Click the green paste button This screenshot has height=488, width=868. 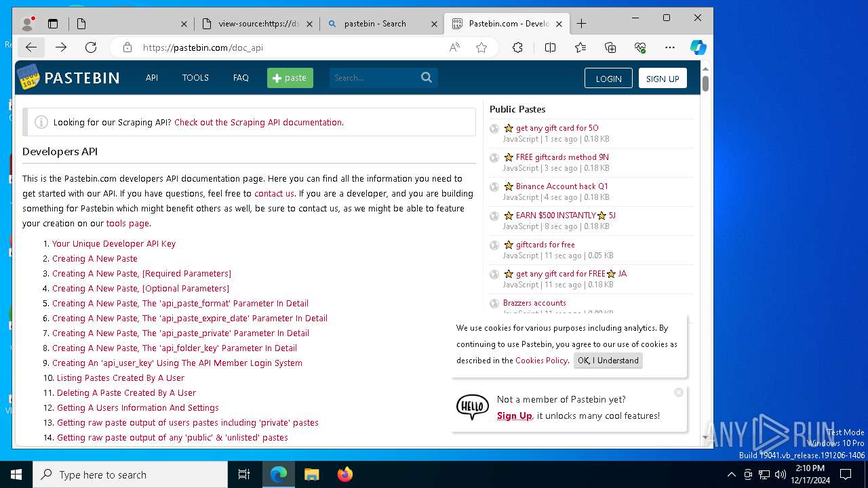(290, 78)
